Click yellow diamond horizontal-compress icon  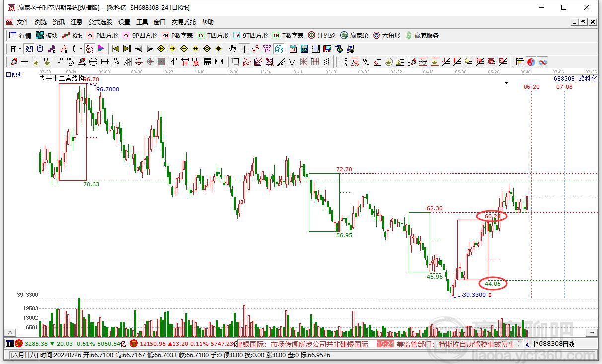(x=195, y=49)
